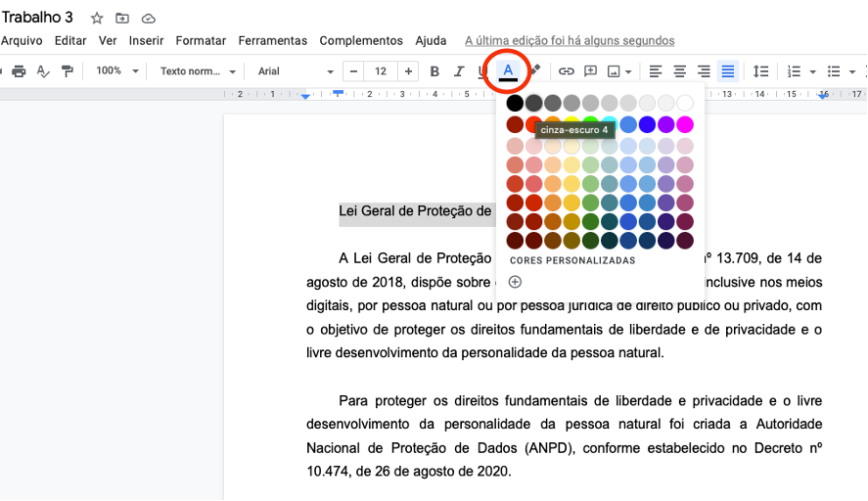Choose the magenta color swatch
The height and width of the screenshot is (501, 868).
coord(685,124)
